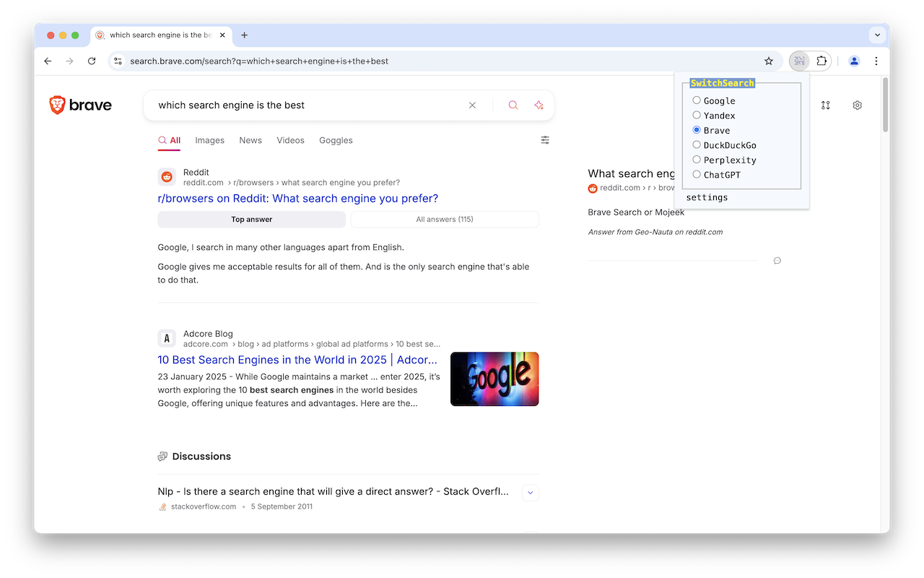Open the News results tab
The width and height of the screenshot is (924, 578).
click(x=250, y=140)
